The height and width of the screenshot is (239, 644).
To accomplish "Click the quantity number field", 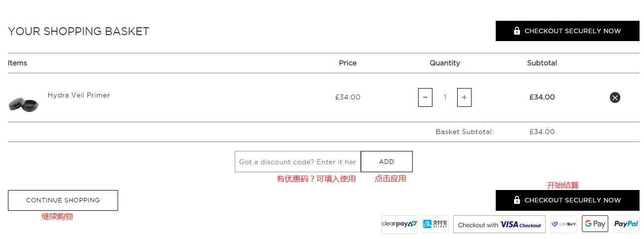I will (x=445, y=97).
